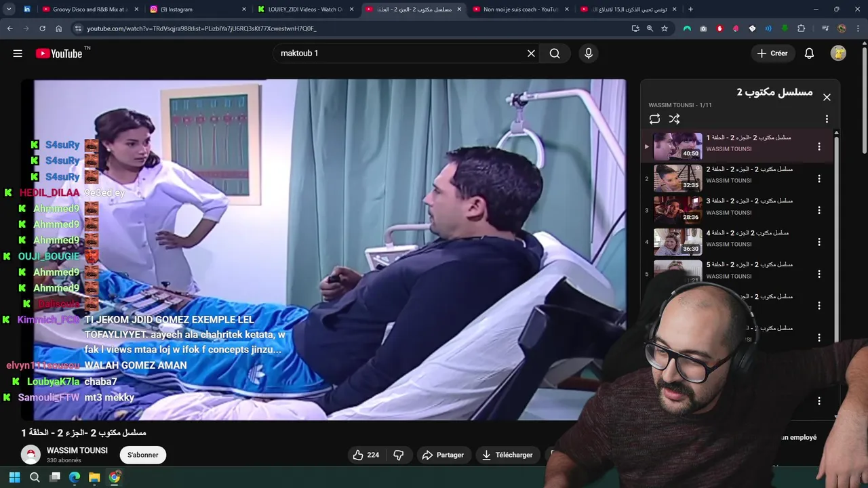Open YouTube account avatar menu
868x488 pixels.
(x=838, y=54)
